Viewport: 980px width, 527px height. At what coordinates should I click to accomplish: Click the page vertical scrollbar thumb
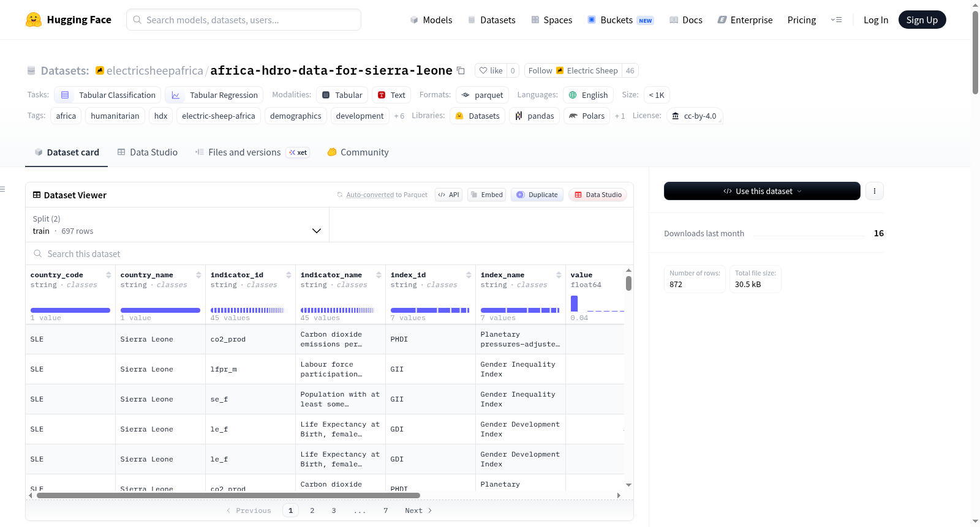(x=975, y=53)
